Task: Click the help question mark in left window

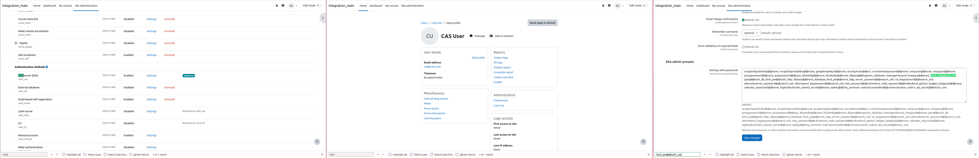Action: tap(317, 142)
